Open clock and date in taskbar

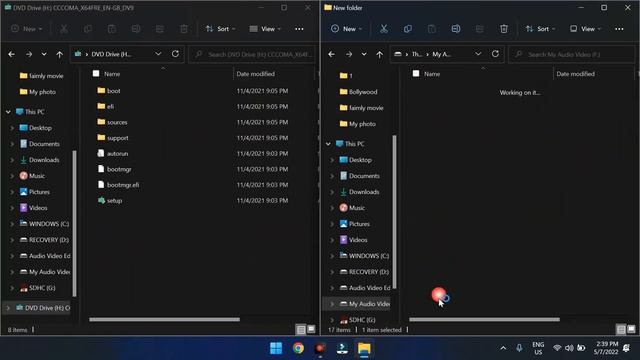coord(606,348)
